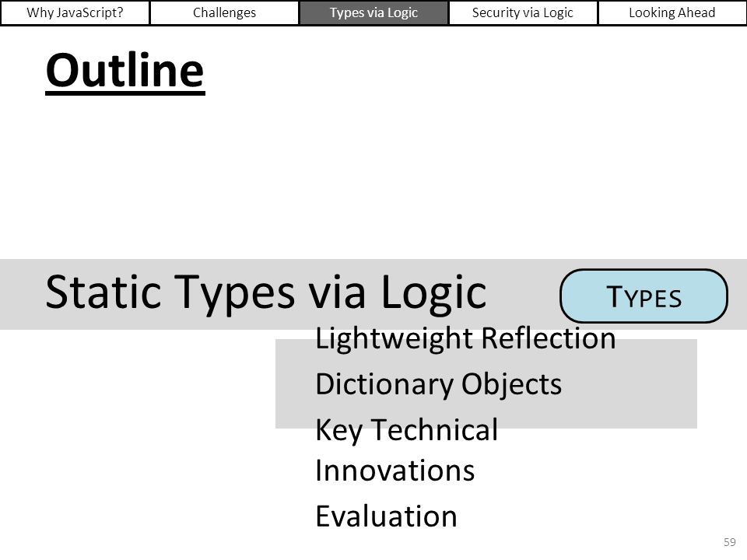The image size is (747, 560).
Task: Click the blue TYPES rounded badge
Action: coord(644,296)
